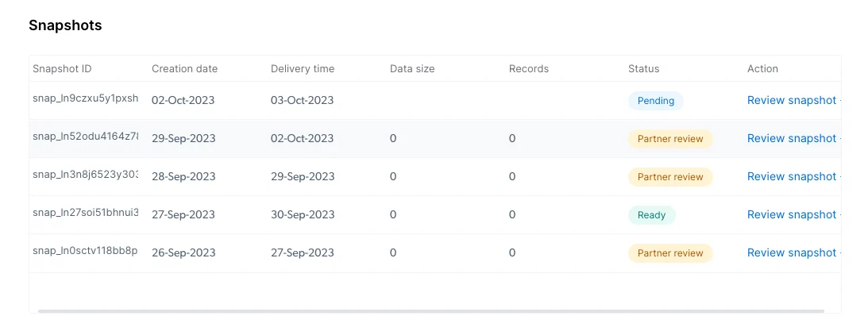This screenshot has width=868, height=316.
Task: Click creation date 28-Sep-2023
Action: (x=183, y=176)
